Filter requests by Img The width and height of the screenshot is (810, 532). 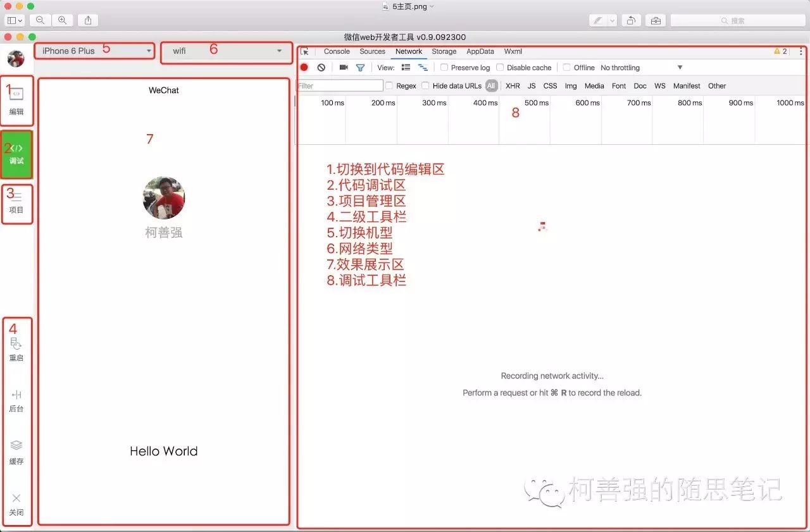(571, 86)
